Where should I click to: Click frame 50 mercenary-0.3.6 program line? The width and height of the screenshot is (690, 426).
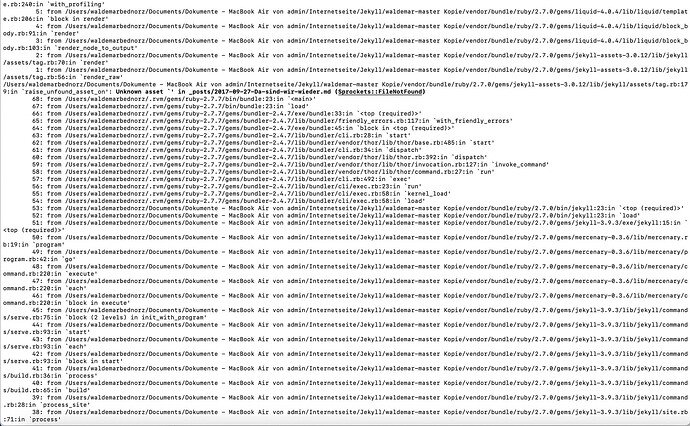345,241
